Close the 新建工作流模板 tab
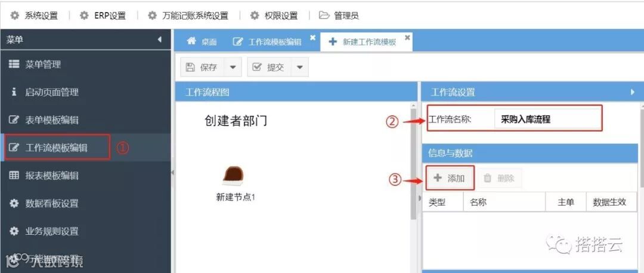 [407, 38]
